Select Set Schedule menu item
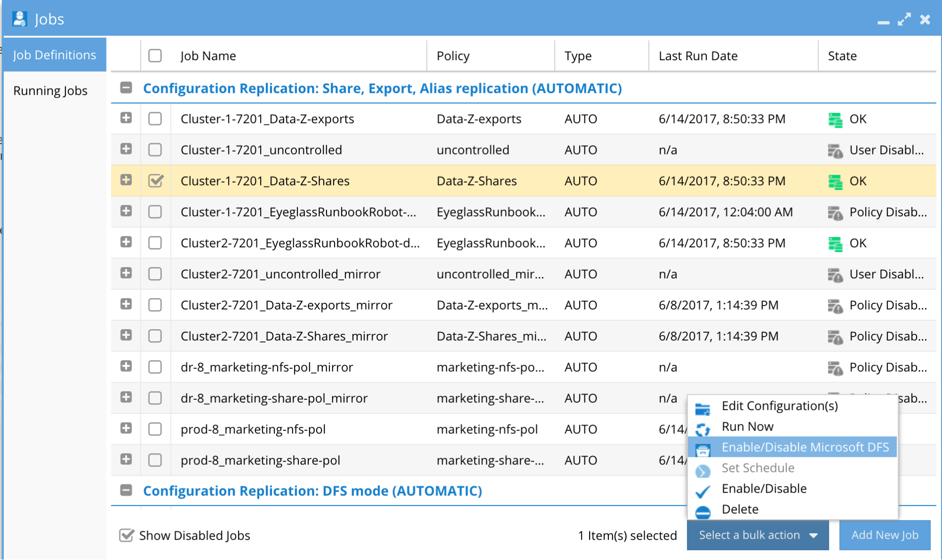Screen dimensions: 942x560 coord(792,468)
